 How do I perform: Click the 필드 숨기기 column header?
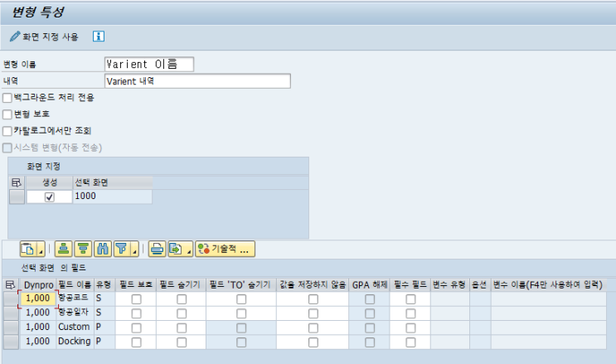tap(181, 284)
